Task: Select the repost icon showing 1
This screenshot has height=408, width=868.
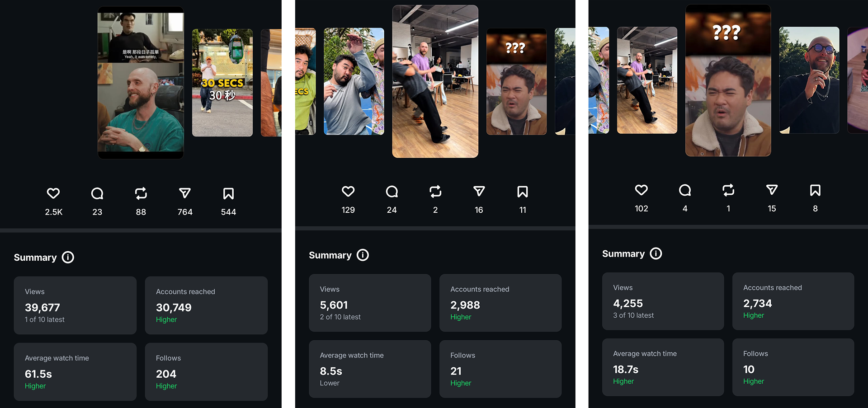Action: (728, 190)
